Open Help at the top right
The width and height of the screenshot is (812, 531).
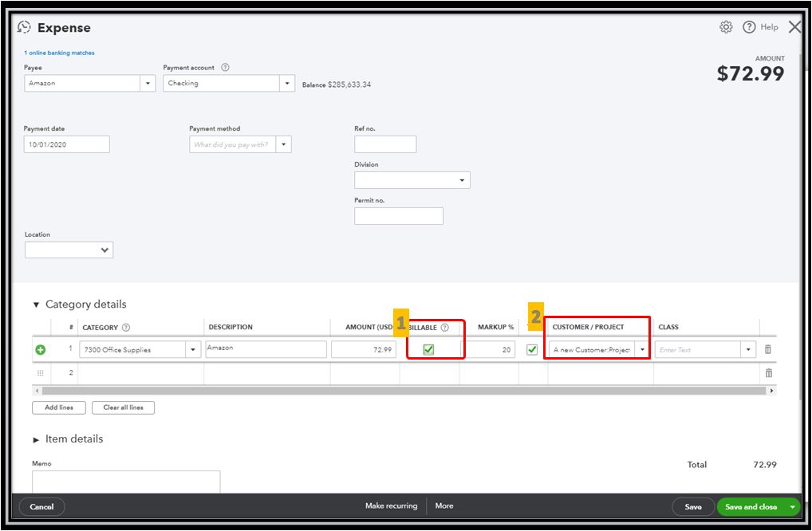[761, 27]
